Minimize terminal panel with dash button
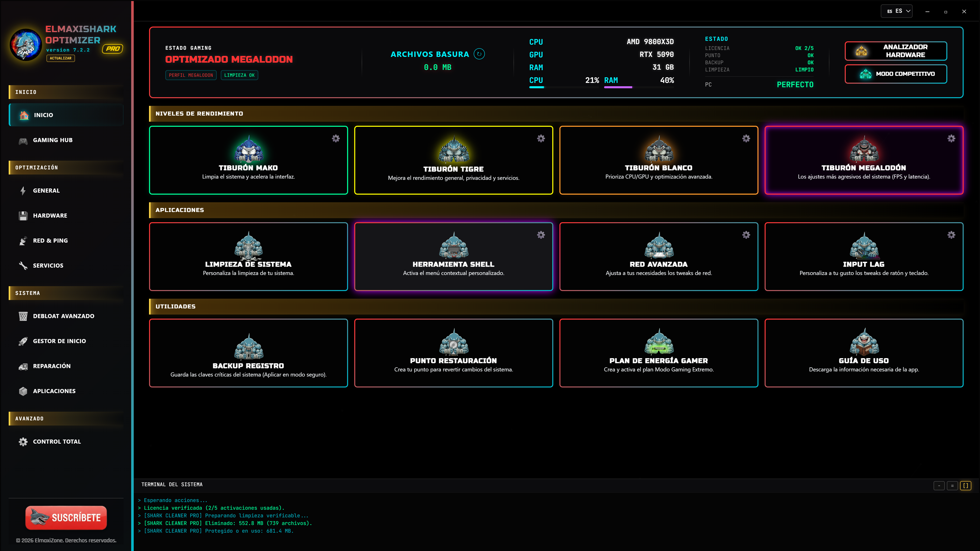980x551 pixels. 939,486
